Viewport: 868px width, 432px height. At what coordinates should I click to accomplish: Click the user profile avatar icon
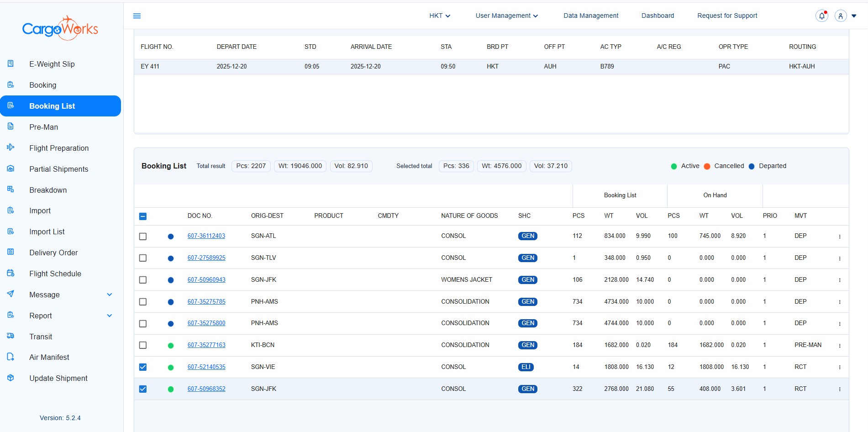pyautogui.click(x=840, y=16)
